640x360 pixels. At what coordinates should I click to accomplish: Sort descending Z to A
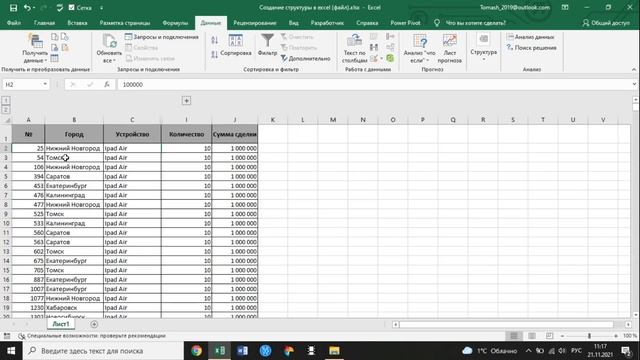coord(215,54)
